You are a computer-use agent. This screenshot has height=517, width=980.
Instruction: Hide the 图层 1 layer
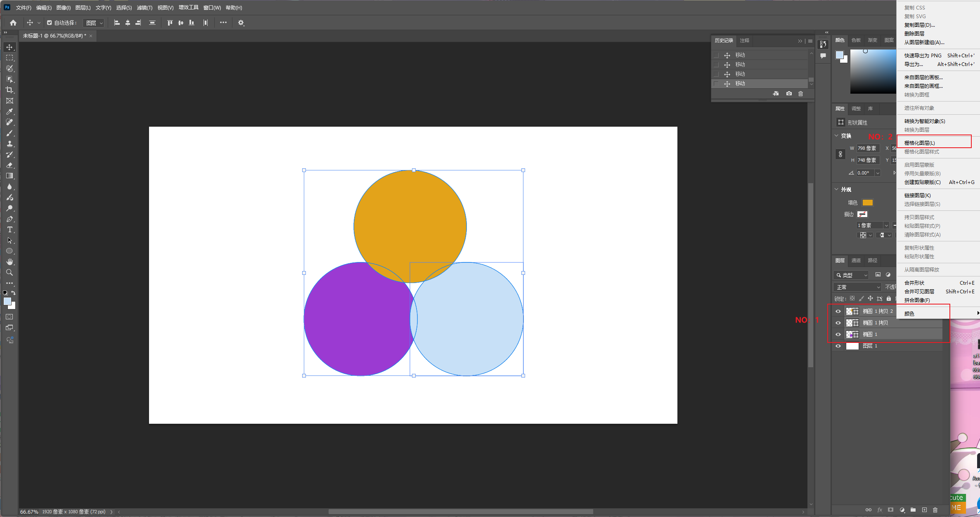click(x=838, y=346)
